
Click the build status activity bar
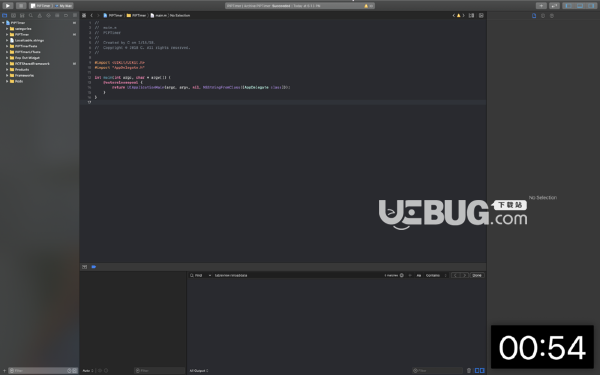pyautogui.click(x=300, y=6)
